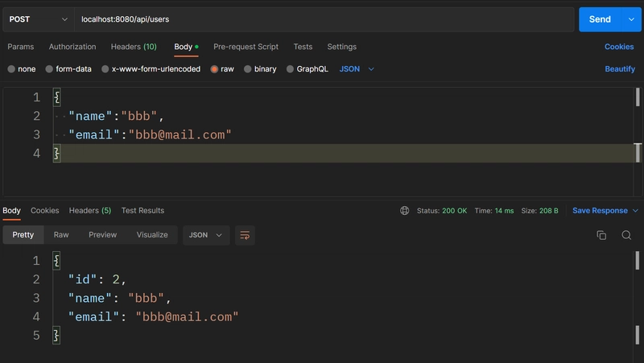Select the Pretty response view
This screenshot has height=363, width=644.
[23, 235]
